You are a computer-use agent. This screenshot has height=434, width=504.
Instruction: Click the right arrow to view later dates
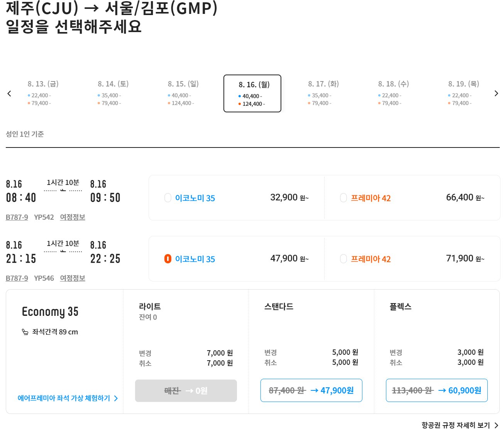coord(496,93)
